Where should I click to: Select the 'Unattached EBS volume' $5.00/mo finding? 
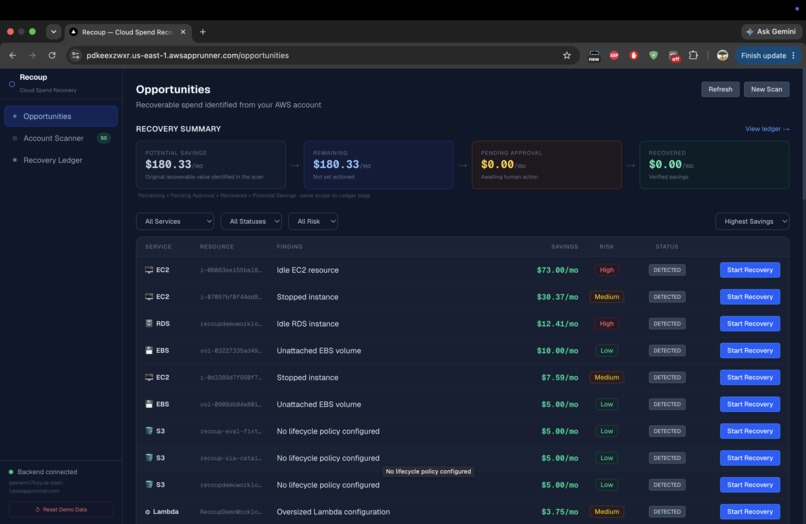point(319,404)
